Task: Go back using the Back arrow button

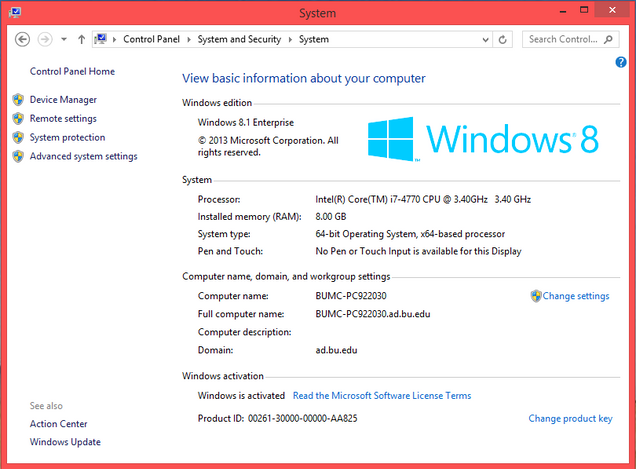Action: (22, 39)
